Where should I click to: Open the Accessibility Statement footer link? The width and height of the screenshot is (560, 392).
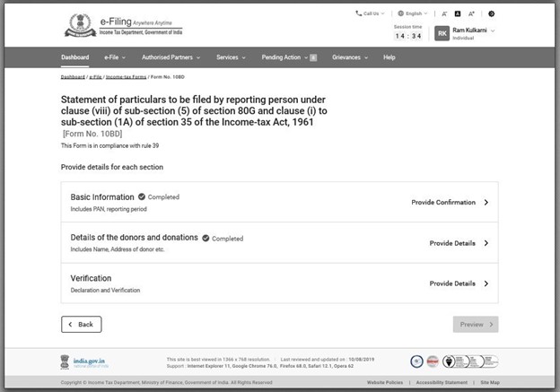[443, 383]
